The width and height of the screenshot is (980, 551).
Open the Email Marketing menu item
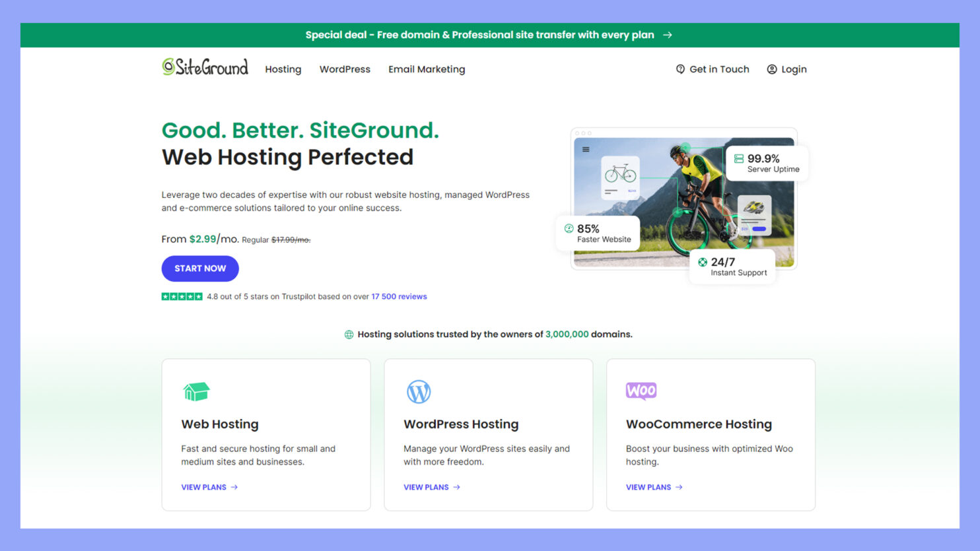[x=427, y=69]
